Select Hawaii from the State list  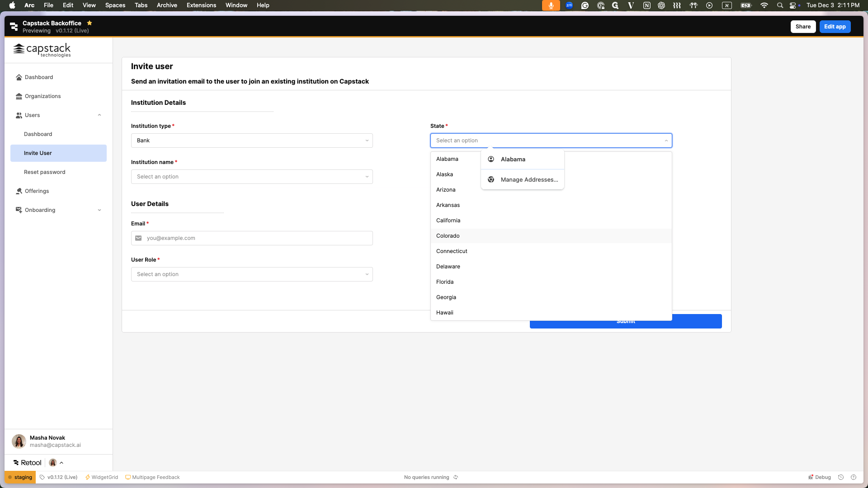[x=551, y=313]
